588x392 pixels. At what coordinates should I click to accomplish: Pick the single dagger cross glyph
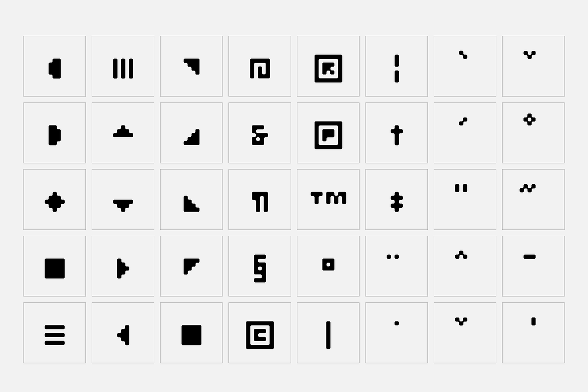click(x=396, y=135)
